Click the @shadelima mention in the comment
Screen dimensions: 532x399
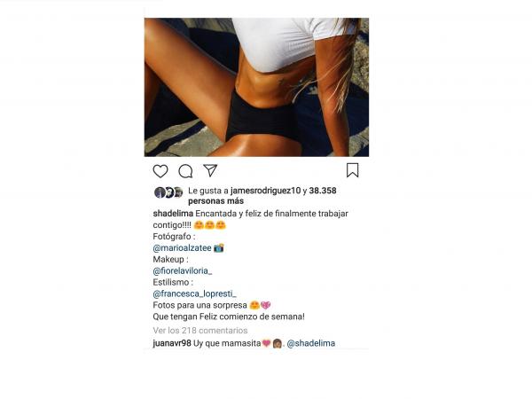coord(311,343)
